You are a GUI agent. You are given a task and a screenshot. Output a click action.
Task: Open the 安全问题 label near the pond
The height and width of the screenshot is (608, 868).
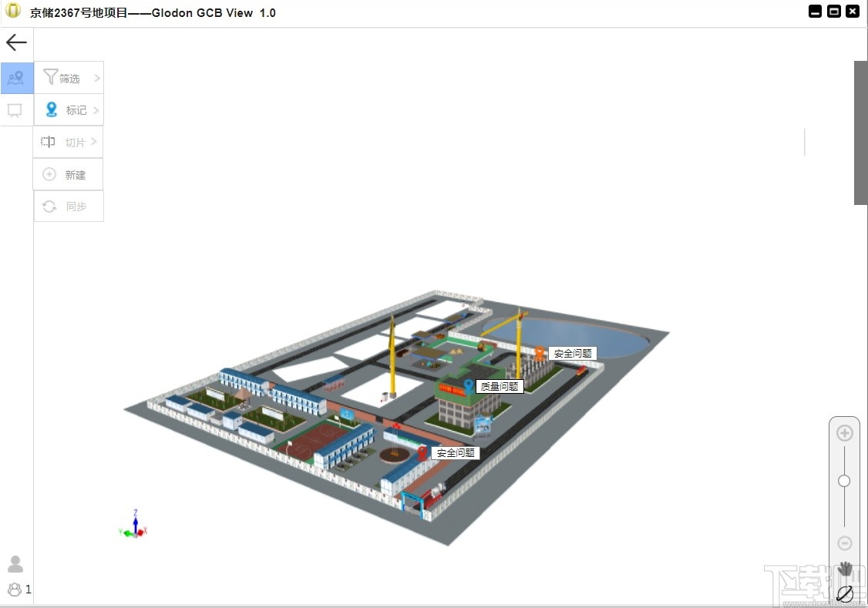tap(573, 354)
